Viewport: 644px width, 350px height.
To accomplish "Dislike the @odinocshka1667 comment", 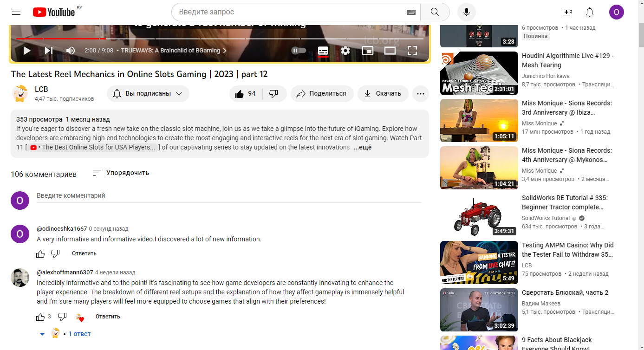I will coord(55,253).
